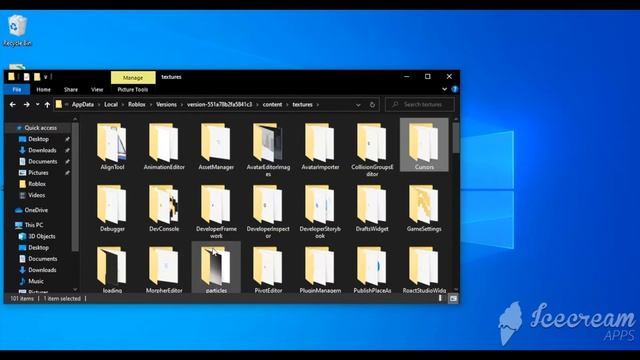
Task: Open Recycle Bin on desktop
Action: point(17,30)
